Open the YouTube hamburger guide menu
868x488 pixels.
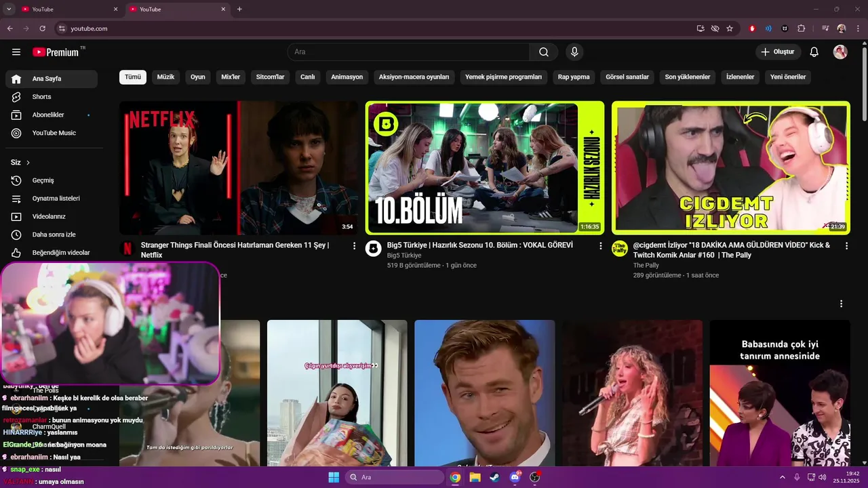tap(16, 52)
